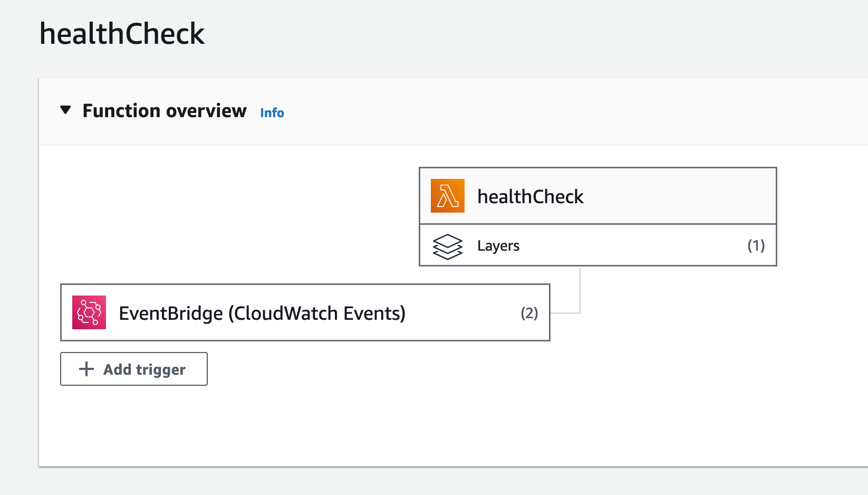Click the healthCheck page heading
Viewport: 868px width, 495px height.
(122, 34)
